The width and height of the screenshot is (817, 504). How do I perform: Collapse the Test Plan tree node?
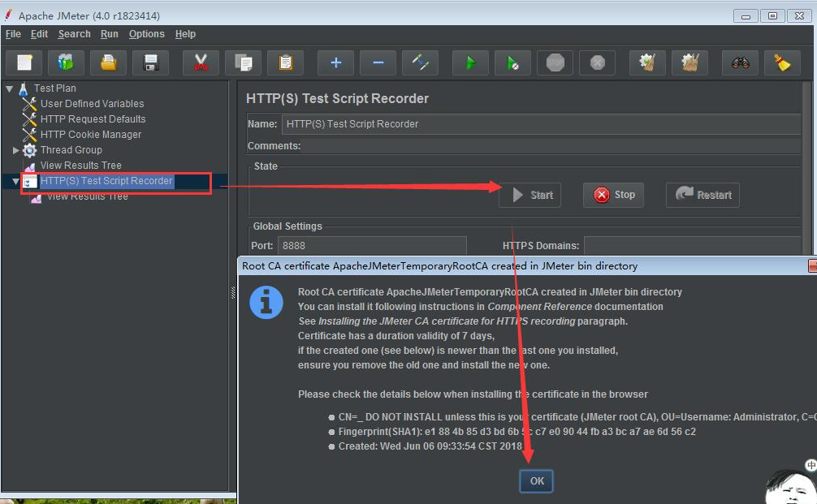pos(10,88)
